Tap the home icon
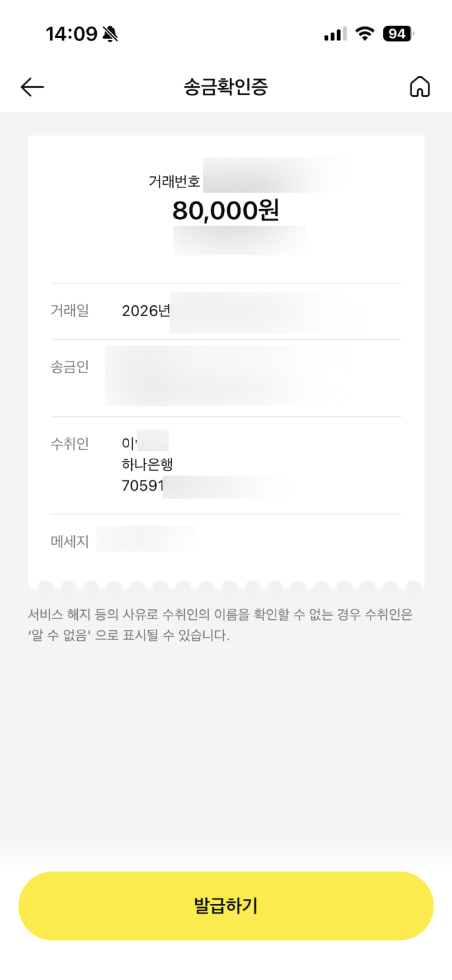 (x=419, y=87)
